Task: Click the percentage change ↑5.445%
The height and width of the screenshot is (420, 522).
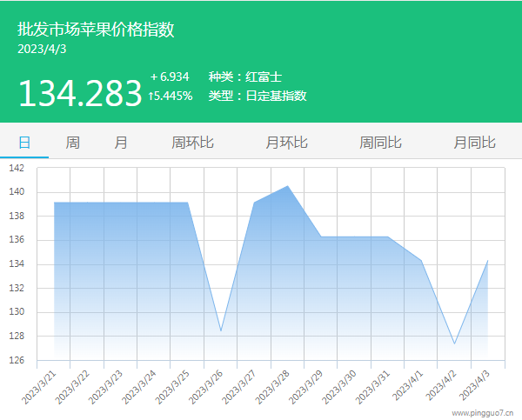Action: (x=171, y=97)
